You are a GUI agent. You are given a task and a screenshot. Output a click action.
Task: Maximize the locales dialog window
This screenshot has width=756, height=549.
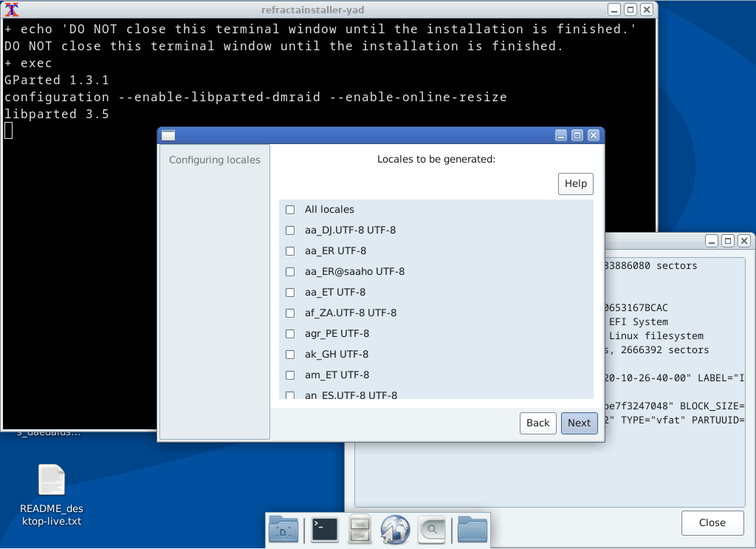577,135
